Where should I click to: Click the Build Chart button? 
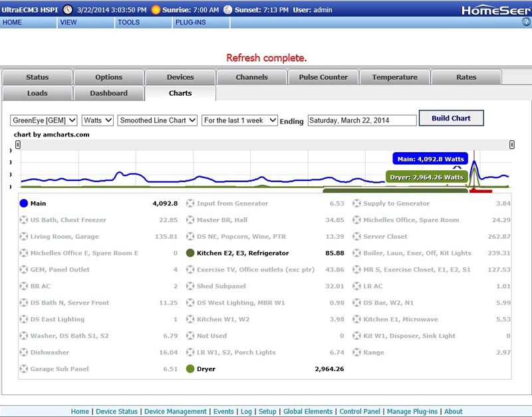pyautogui.click(x=452, y=118)
